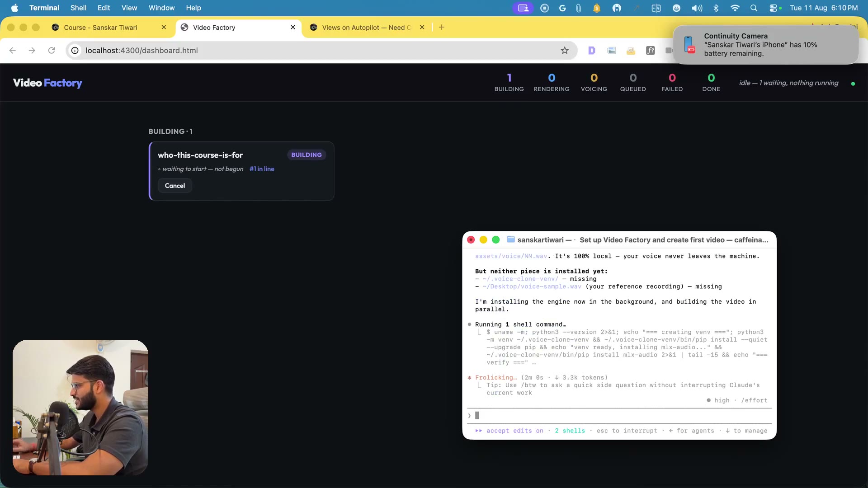Click the BUILDING status badge on card
Image resolution: width=868 pixels, height=488 pixels.
click(307, 155)
